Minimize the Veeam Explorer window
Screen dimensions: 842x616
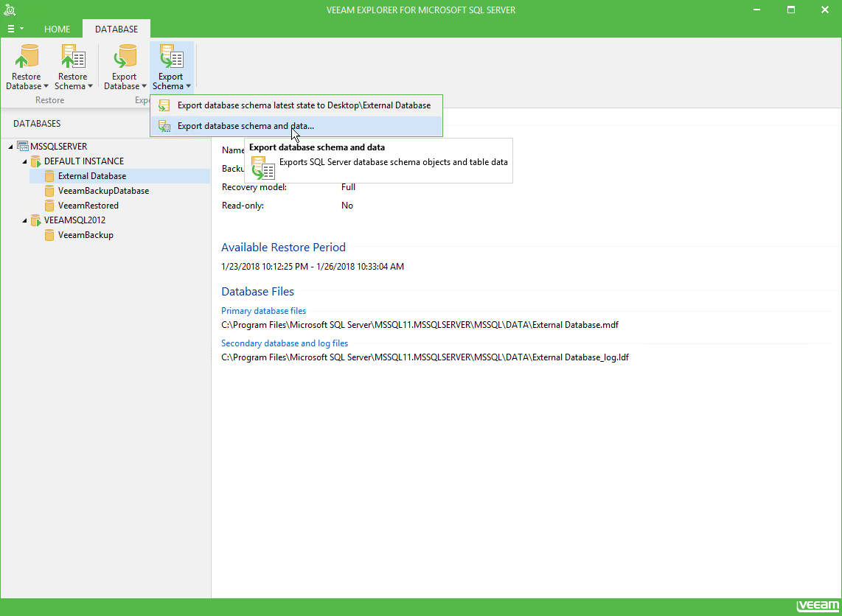pyautogui.click(x=757, y=10)
